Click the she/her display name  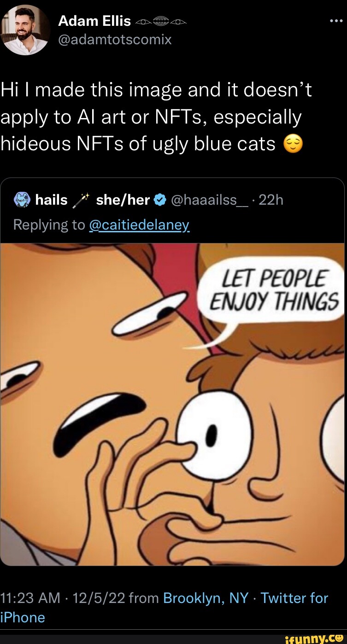pyautogui.click(x=123, y=199)
